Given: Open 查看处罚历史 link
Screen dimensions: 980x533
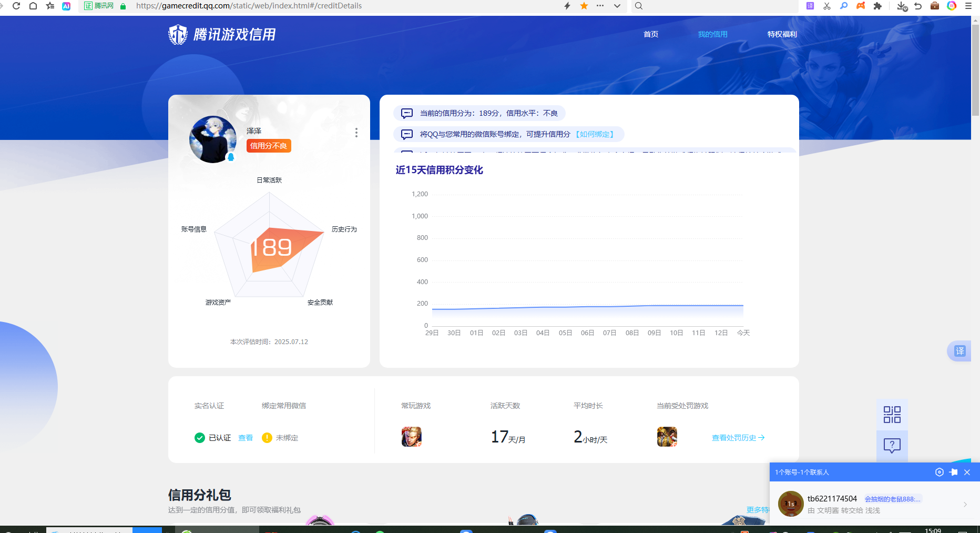Looking at the screenshot, I should click(x=738, y=438).
